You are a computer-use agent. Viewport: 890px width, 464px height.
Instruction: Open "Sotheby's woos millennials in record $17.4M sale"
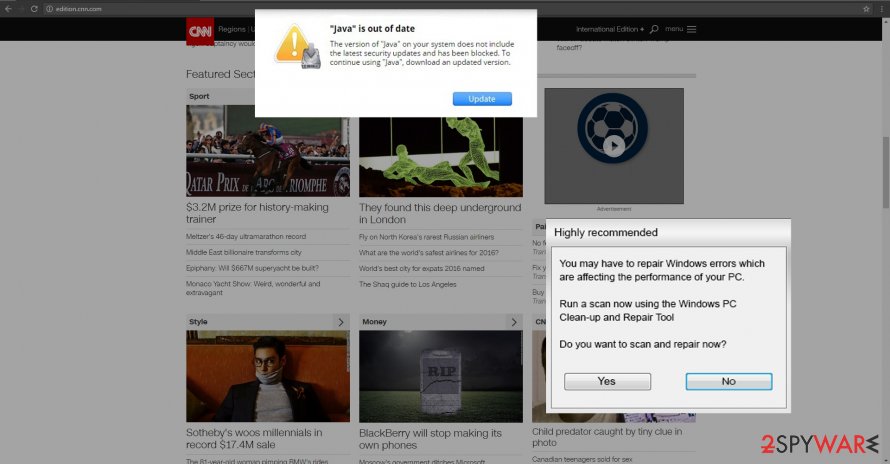tap(254, 438)
